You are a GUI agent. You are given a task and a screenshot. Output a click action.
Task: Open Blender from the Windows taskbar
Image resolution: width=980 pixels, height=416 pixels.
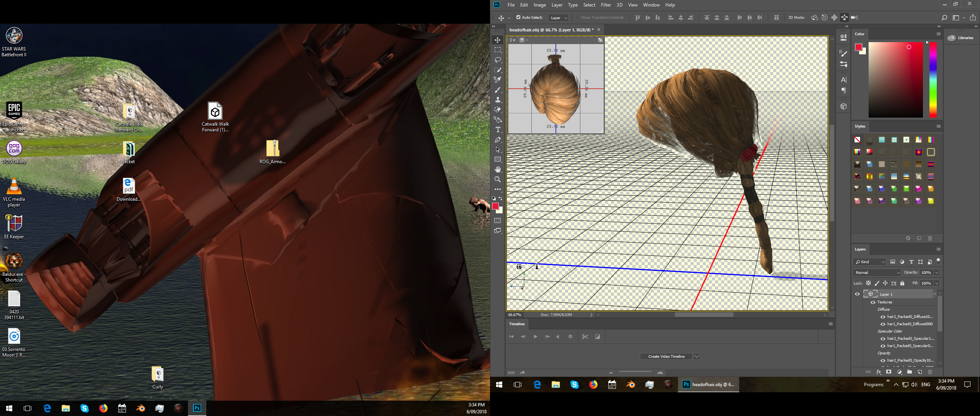[630, 385]
